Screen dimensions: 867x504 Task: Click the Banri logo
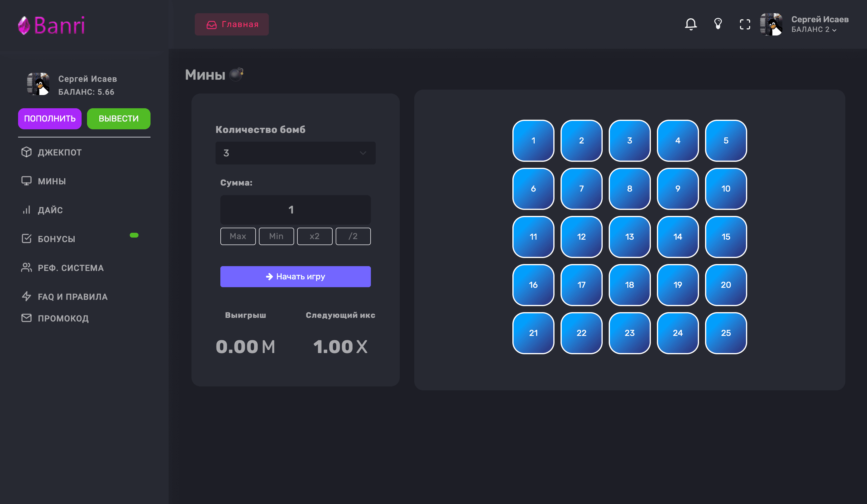pos(51,25)
